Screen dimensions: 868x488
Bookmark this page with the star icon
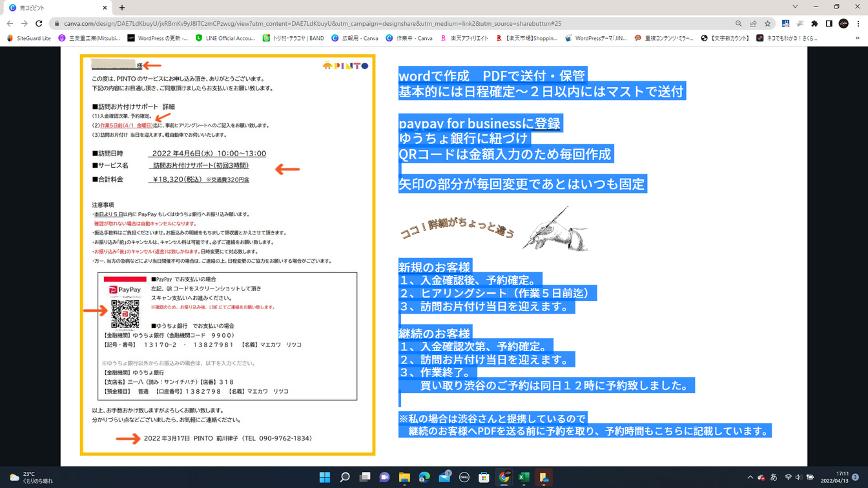pyautogui.click(x=767, y=23)
